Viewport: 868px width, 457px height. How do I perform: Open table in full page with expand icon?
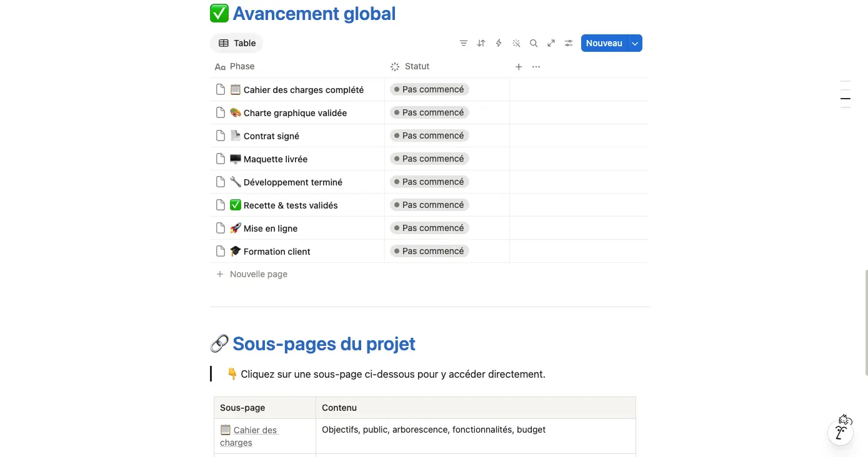(551, 43)
